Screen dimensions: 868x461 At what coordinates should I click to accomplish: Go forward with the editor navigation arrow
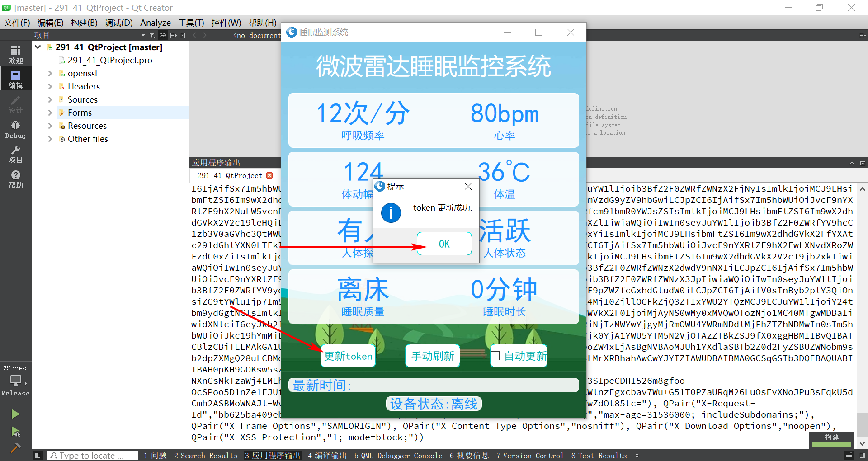pyautogui.click(x=205, y=35)
